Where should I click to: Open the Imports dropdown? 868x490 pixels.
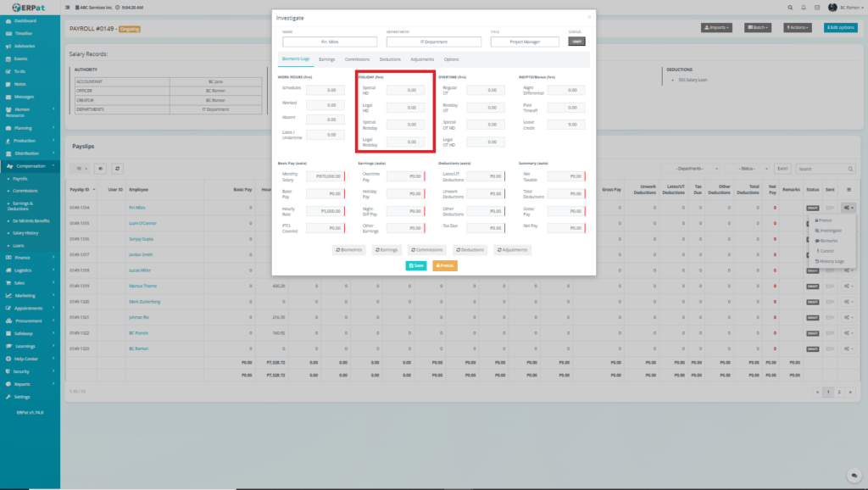716,28
